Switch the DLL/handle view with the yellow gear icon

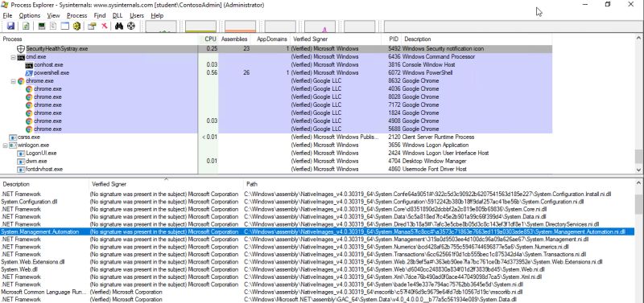pos(76,27)
